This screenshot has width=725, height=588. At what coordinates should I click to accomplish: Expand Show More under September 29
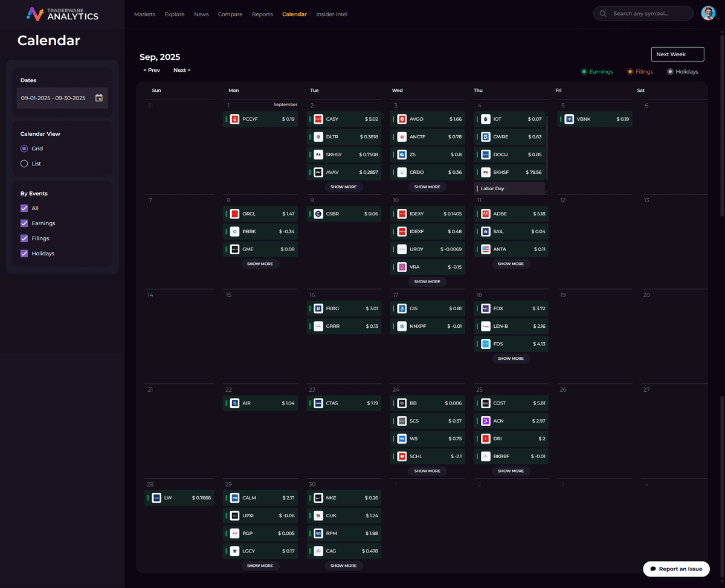point(260,566)
